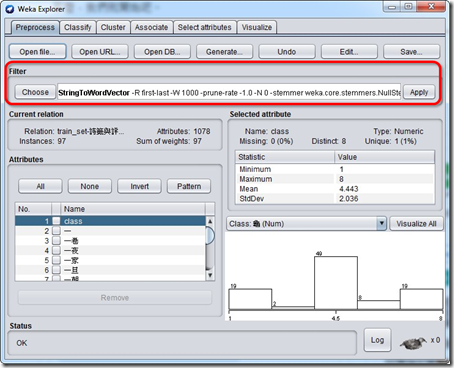Select all attributes with All button
The height and width of the screenshot is (368, 454).
coord(40,186)
